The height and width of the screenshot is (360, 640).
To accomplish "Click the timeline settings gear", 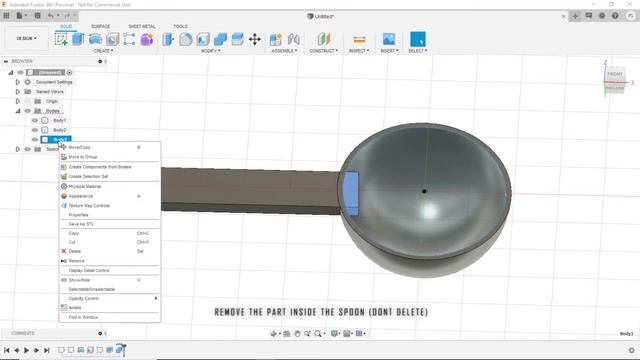I will 631,350.
